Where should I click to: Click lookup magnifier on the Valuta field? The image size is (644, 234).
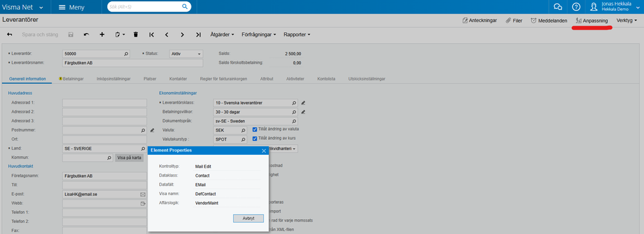tap(244, 130)
